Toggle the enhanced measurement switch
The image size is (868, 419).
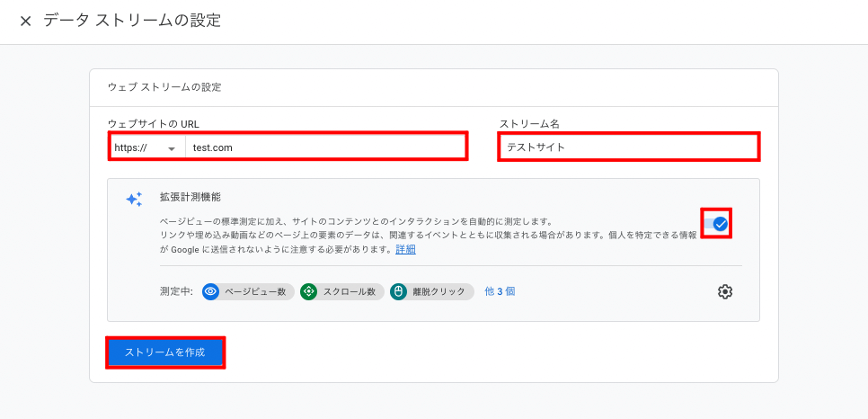pos(717,224)
